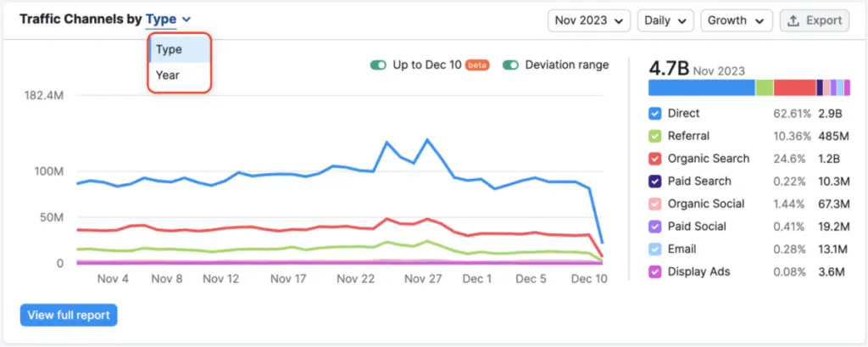Expand the Daily interval dropdown
This screenshot has width=868, height=347.
pyautogui.click(x=665, y=20)
